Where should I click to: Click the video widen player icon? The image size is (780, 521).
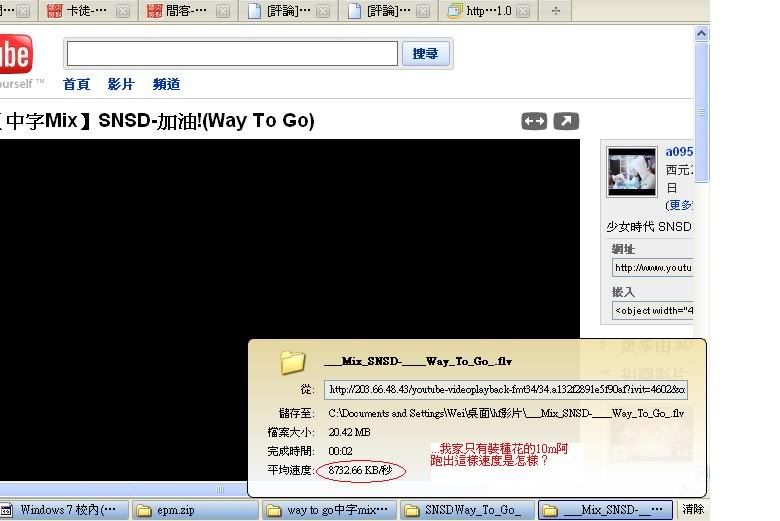534,121
